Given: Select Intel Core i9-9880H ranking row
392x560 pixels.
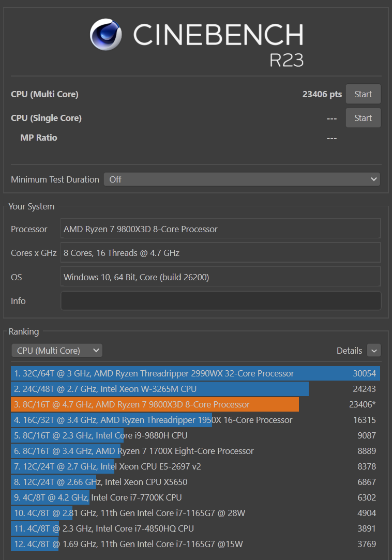Looking at the screenshot, I should pyautogui.click(x=195, y=435).
